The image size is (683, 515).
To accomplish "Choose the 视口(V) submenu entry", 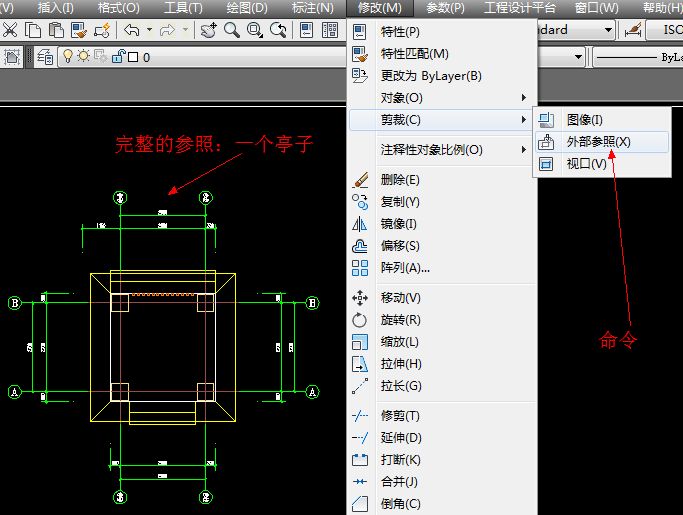I will (x=586, y=164).
